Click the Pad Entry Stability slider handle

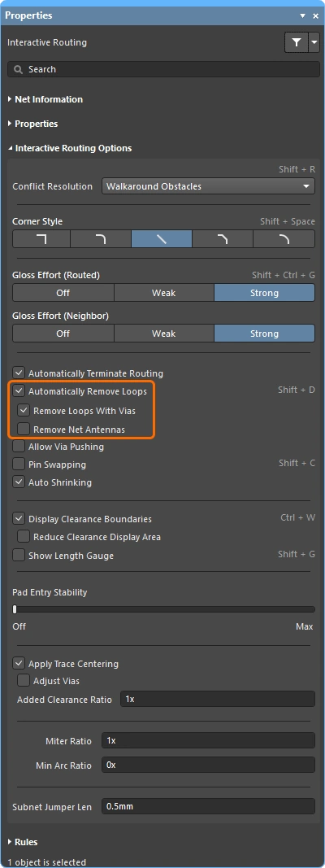coord(15,609)
